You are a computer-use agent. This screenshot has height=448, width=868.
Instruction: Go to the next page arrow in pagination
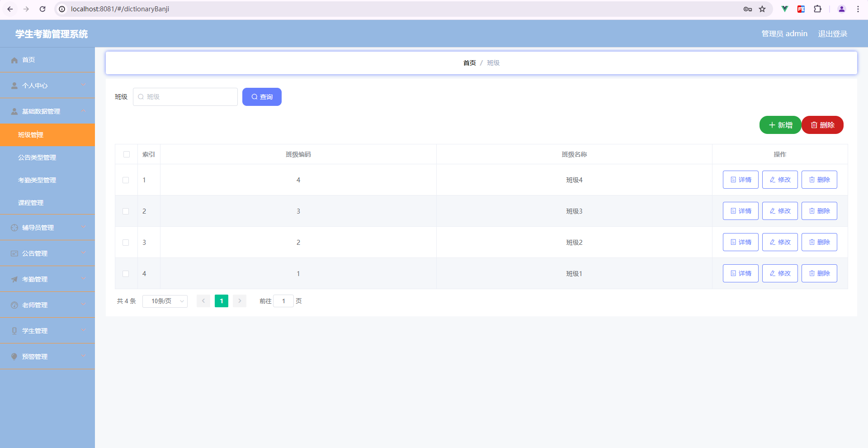click(x=240, y=301)
